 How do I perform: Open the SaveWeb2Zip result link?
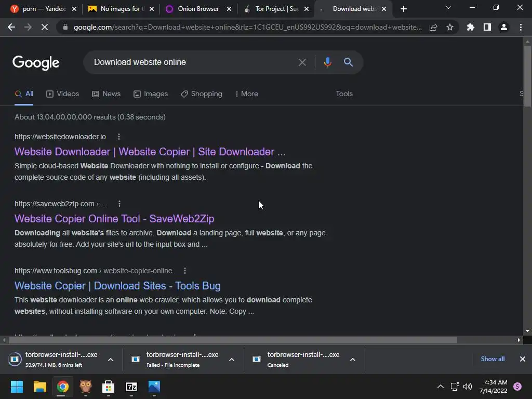[x=114, y=219]
